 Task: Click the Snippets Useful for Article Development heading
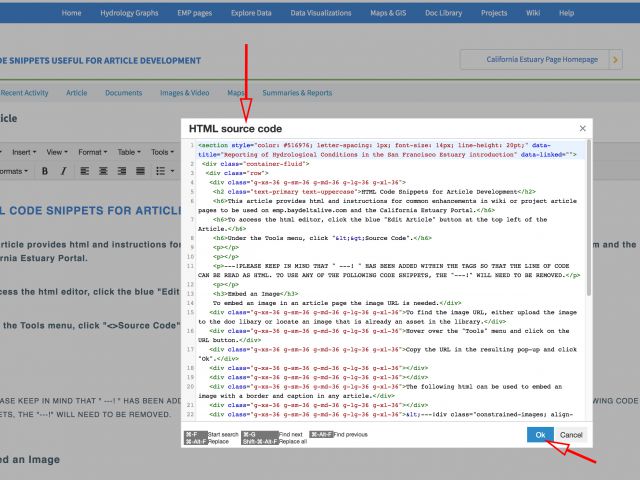100,61
